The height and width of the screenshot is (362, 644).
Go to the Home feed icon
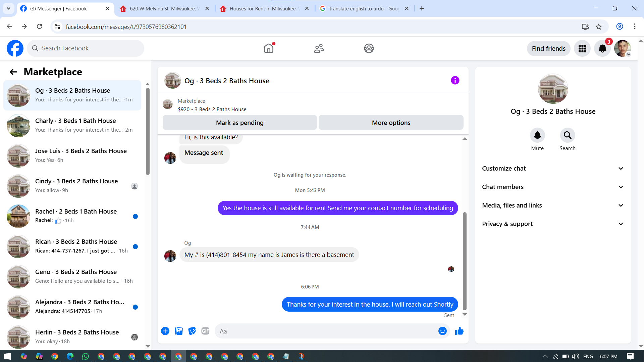click(x=269, y=48)
